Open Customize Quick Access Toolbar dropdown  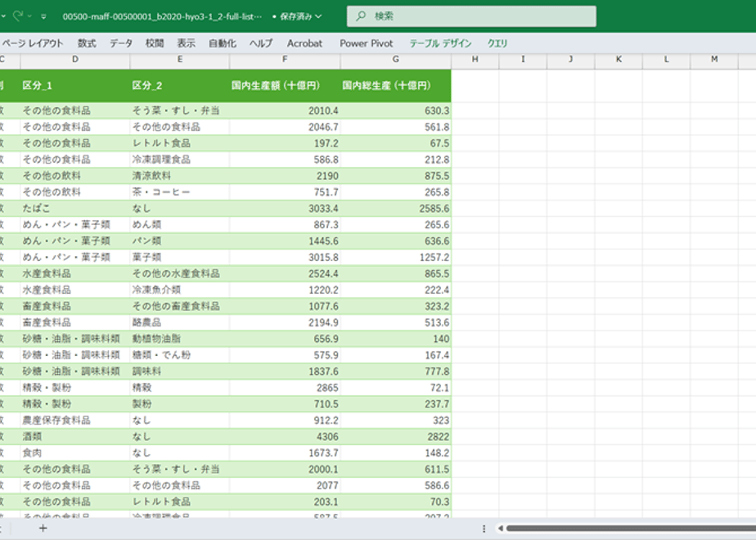pyautogui.click(x=43, y=16)
